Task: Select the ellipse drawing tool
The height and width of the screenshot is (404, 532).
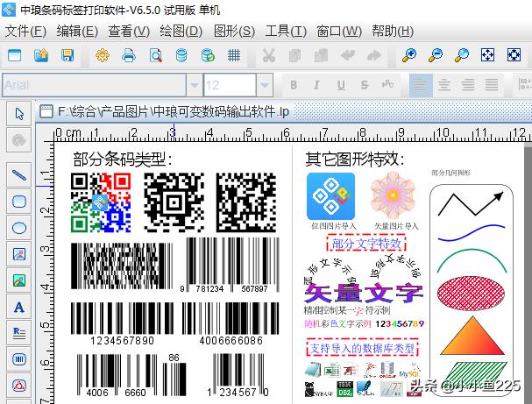Action: pyautogui.click(x=19, y=227)
